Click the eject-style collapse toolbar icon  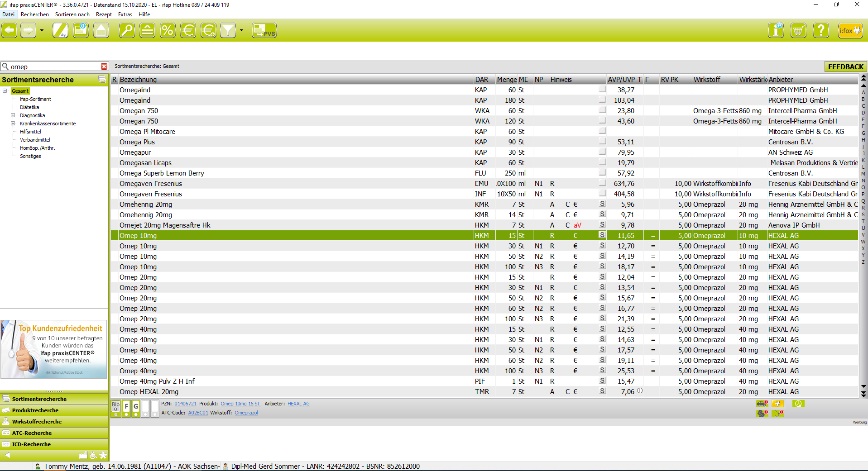click(x=147, y=31)
